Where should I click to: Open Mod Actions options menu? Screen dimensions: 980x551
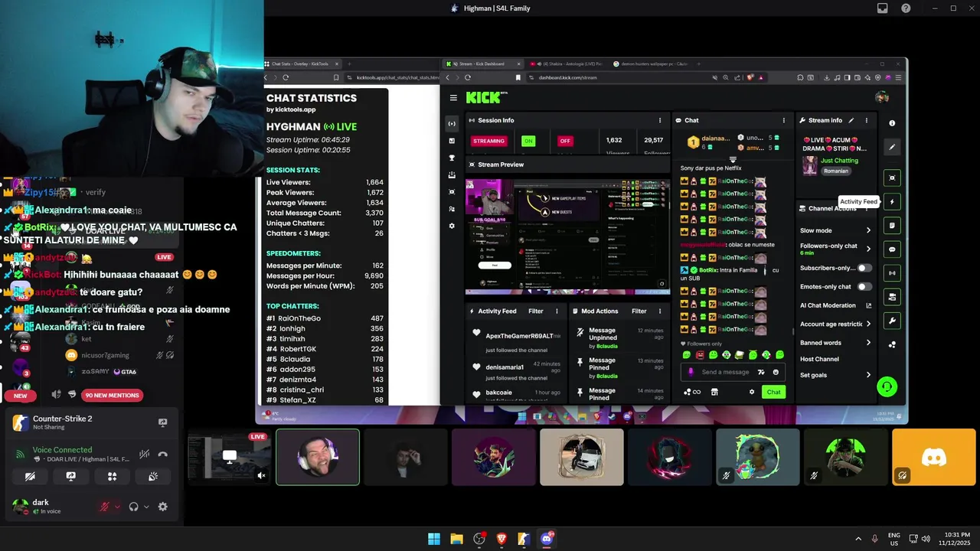[660, 311]
